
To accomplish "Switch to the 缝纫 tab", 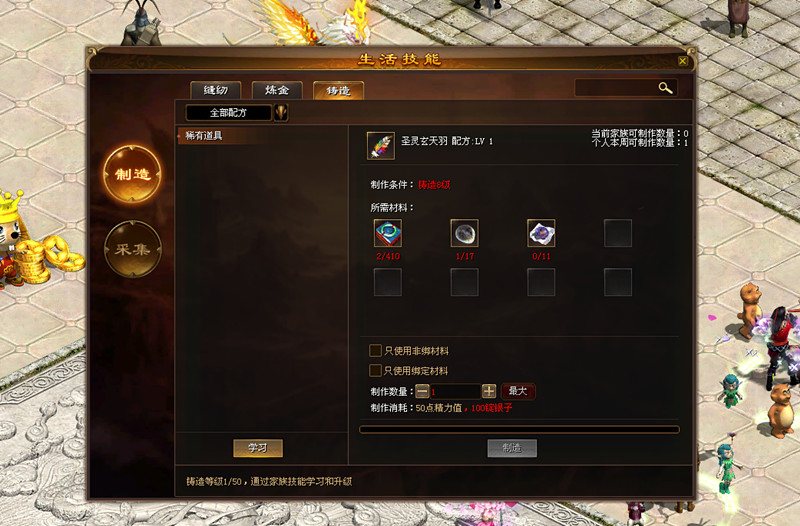I will pyautogui.click(x=215, y=90).
